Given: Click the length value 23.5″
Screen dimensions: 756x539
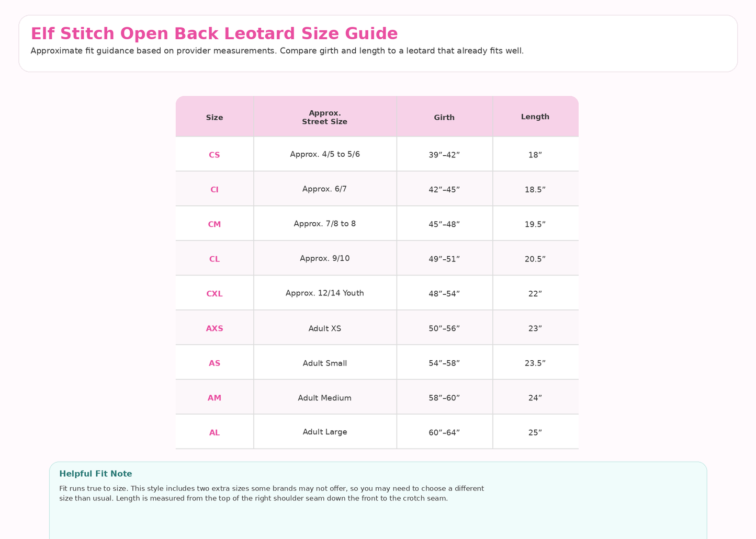Looking at the screenshot, I should [x=535, y=363].
